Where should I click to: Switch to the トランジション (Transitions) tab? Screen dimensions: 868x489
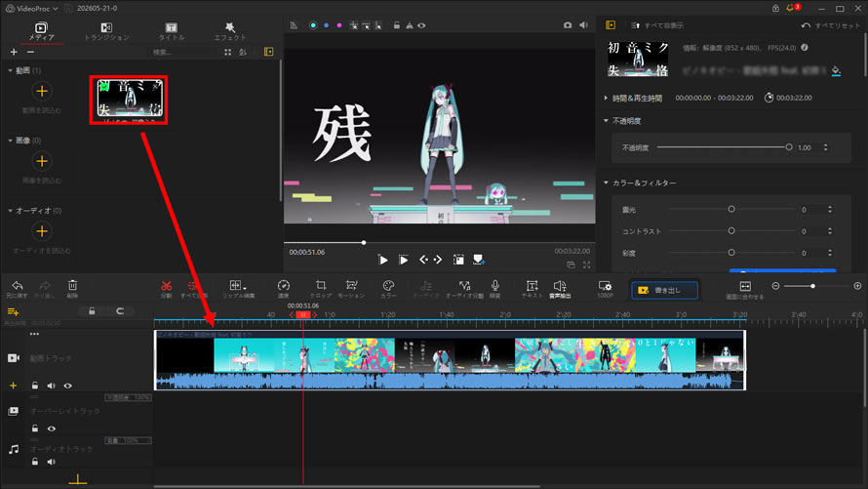[x=107, y=31]
